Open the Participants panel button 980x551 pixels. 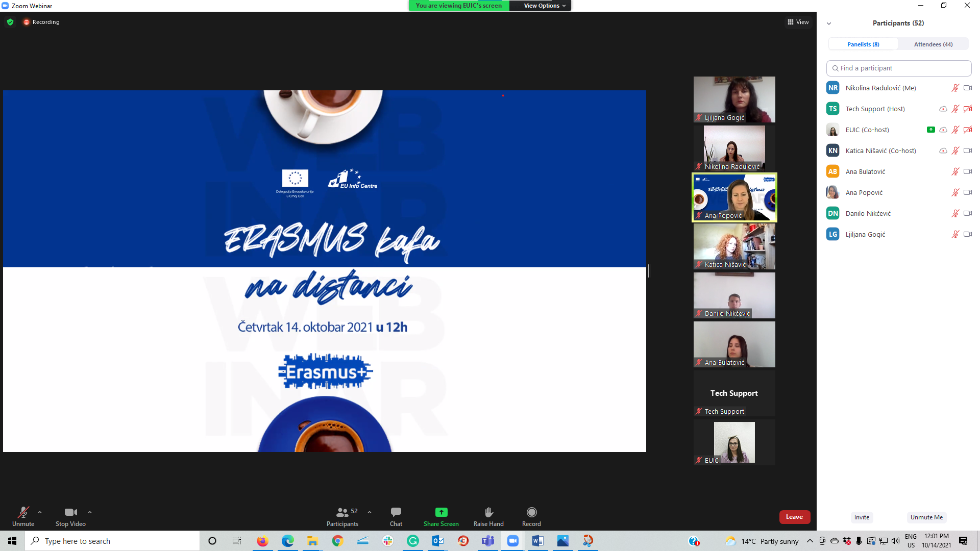(x=342, y=516)
